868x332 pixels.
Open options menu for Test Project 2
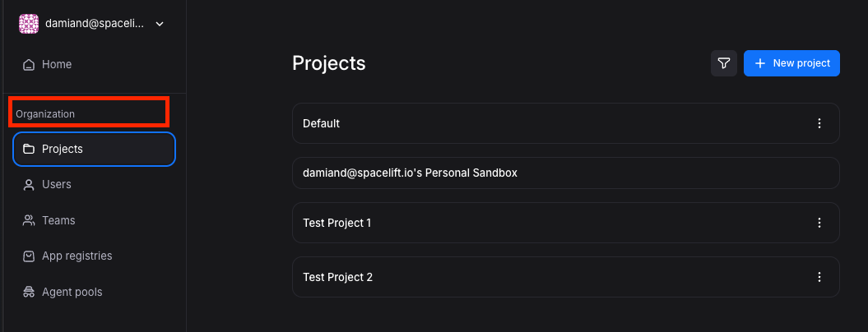coord(819,277)
